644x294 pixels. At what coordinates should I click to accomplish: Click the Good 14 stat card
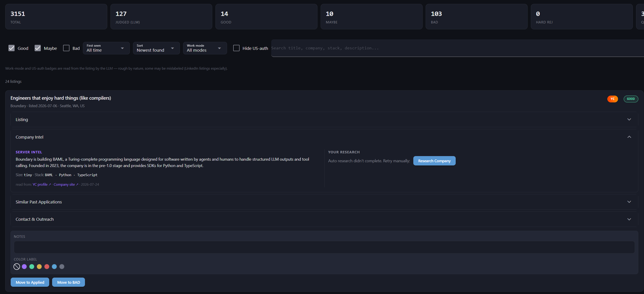266,17
